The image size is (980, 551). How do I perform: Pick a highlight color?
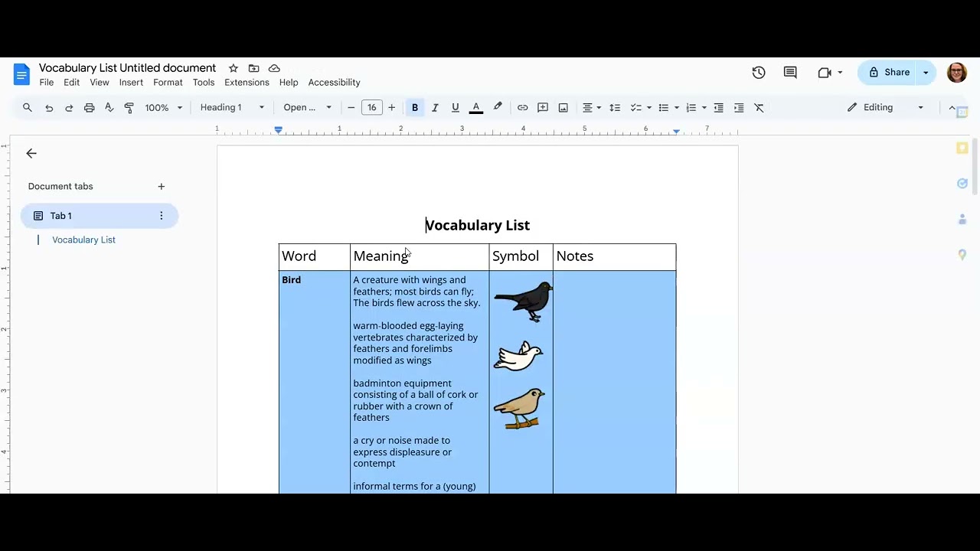tap(498, 108)
